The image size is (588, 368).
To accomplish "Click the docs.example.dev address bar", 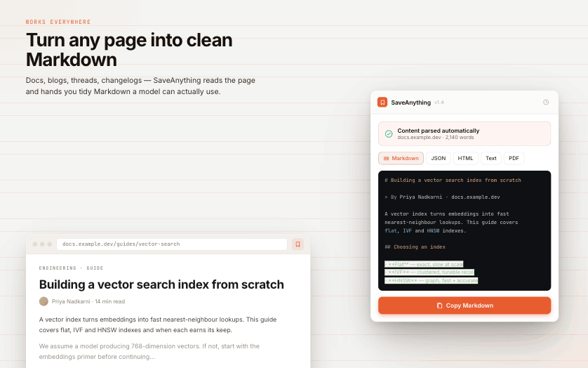I will pyautogui.click(x=172, y=244).
